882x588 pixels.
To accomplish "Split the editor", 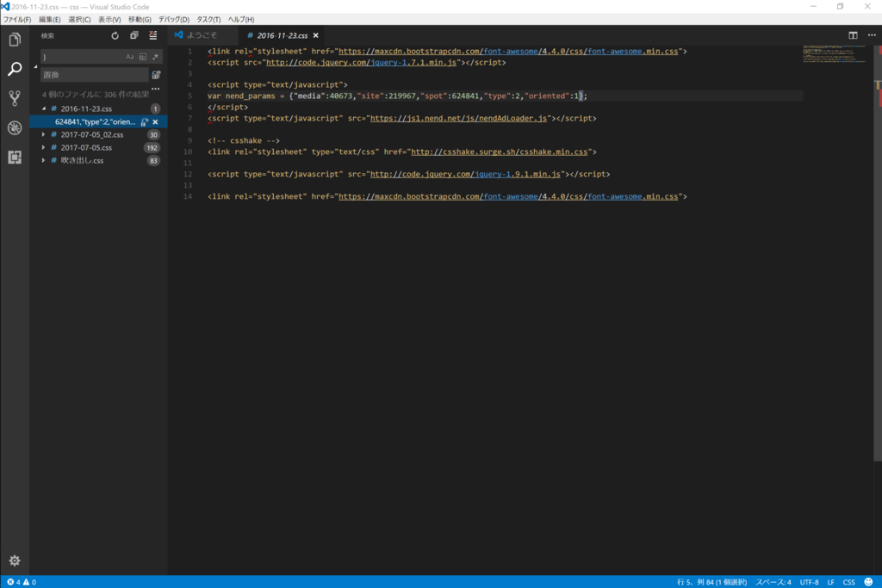I will (853, 35).
